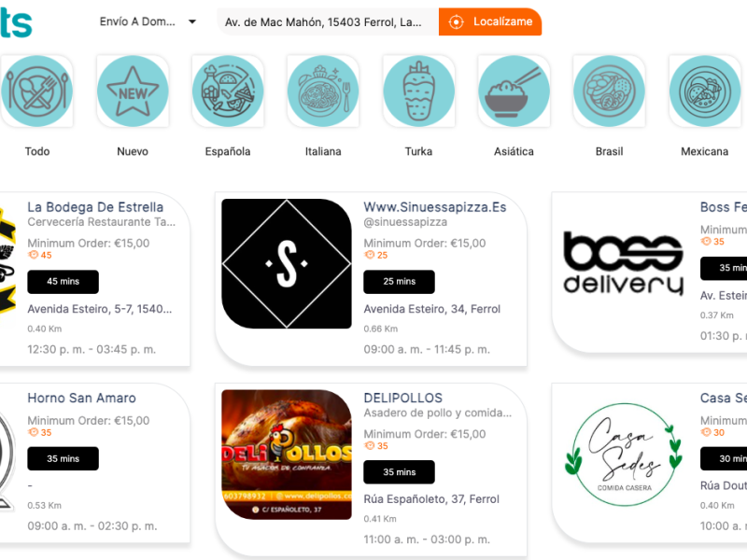Choose the Asiática rice bowl icon

pyautogui.click(x=514, y=91)
